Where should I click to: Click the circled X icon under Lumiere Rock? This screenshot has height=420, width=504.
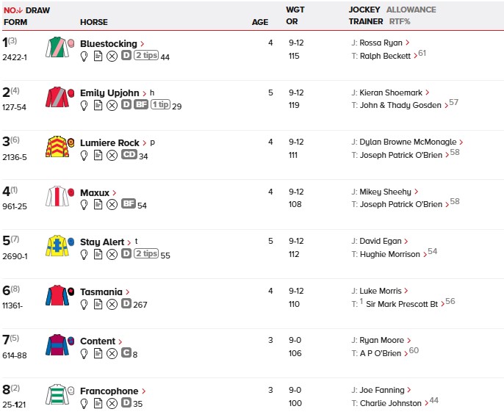tap(112, 156)
